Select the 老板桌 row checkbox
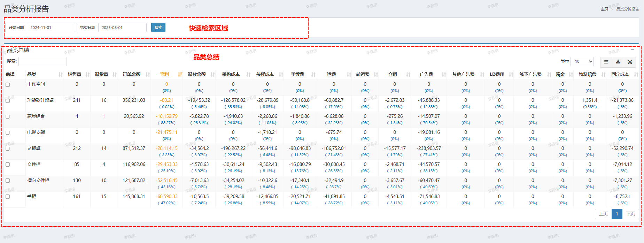The height and width of the screenshot is (243, 644). 8,149
